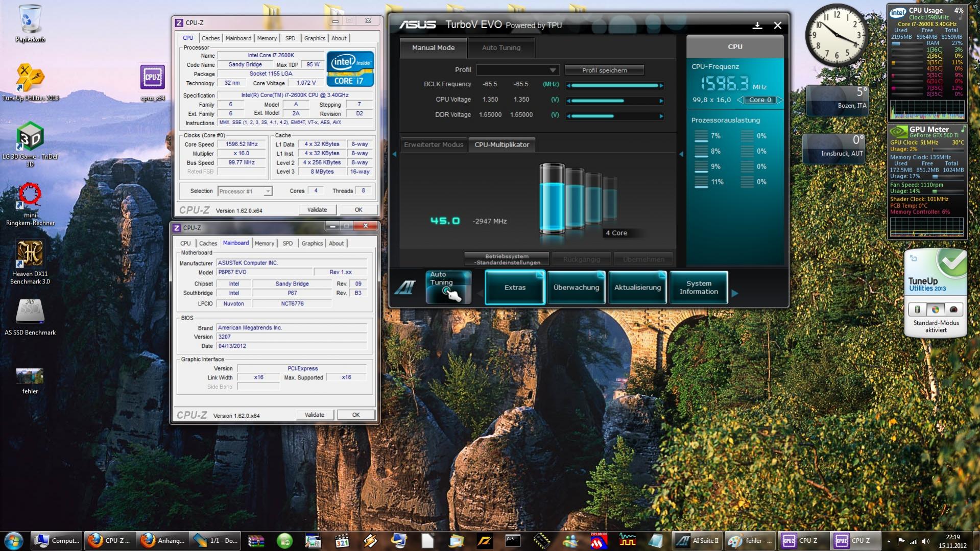
Task: Open Caches tab in upper CPU-Z window
Action: pos(210,38)
